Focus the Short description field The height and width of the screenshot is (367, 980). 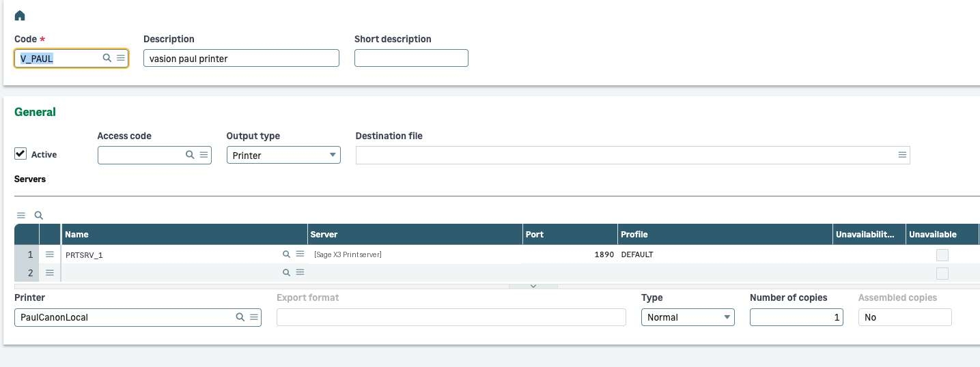[x=411, y=59]
